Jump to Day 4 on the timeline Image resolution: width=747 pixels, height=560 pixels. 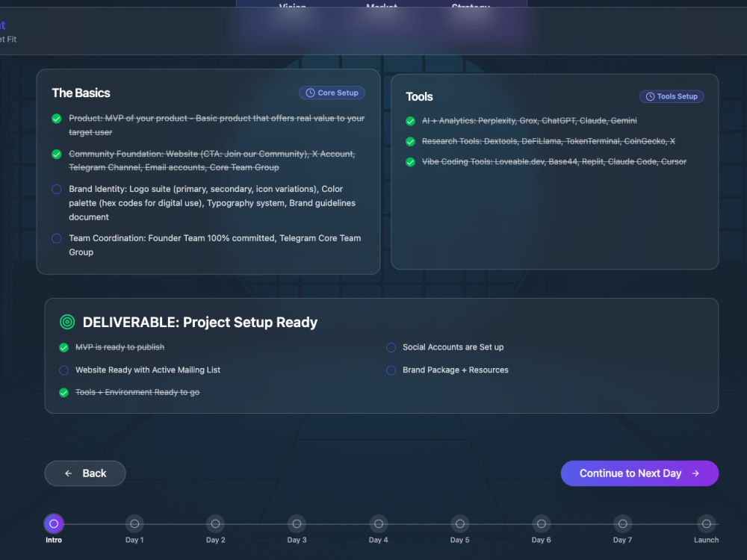click(379, 524)
